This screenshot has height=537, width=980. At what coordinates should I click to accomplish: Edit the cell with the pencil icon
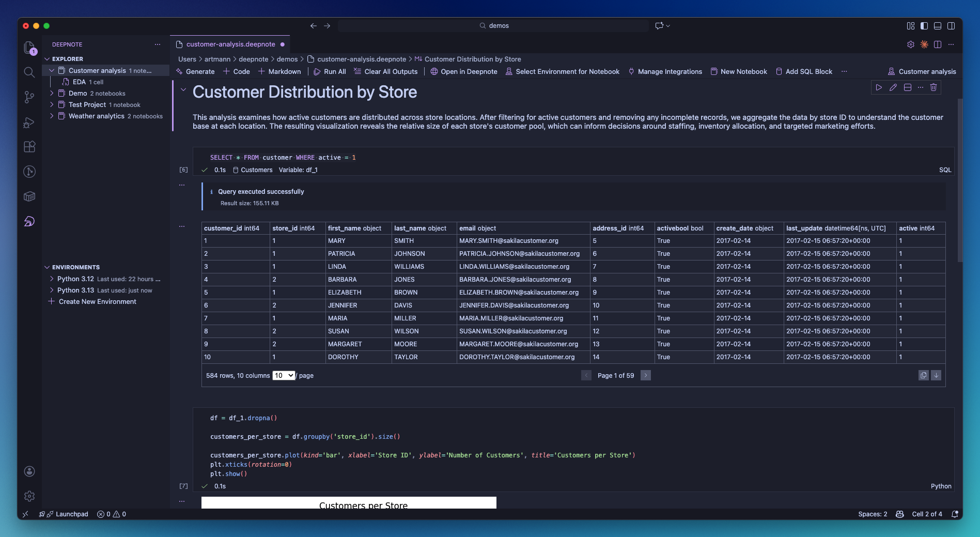coord(893,87)
